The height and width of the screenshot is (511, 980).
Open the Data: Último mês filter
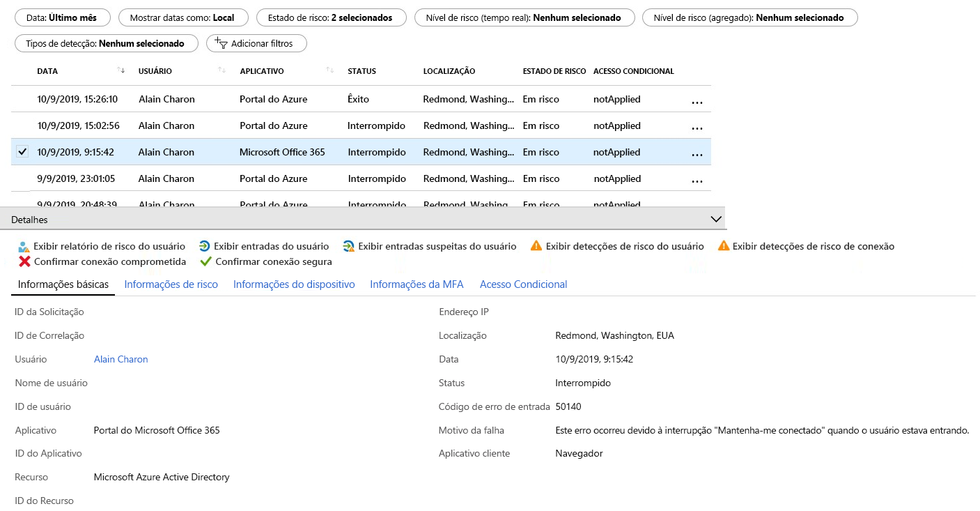click(x=61, y=17)
